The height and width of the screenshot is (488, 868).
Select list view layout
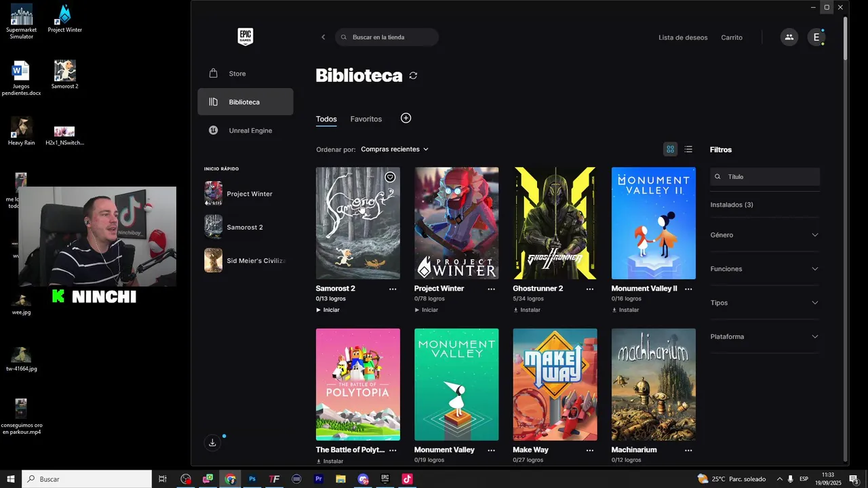[x=688, y=149]
